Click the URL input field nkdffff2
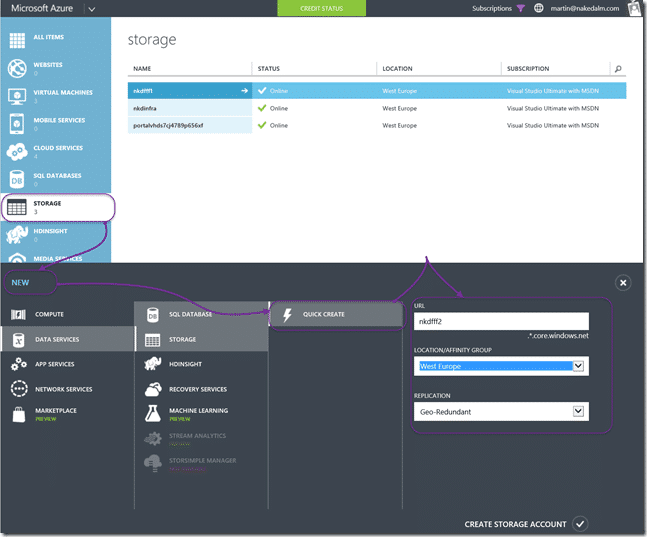647x537 pixels. click(501, 321)
